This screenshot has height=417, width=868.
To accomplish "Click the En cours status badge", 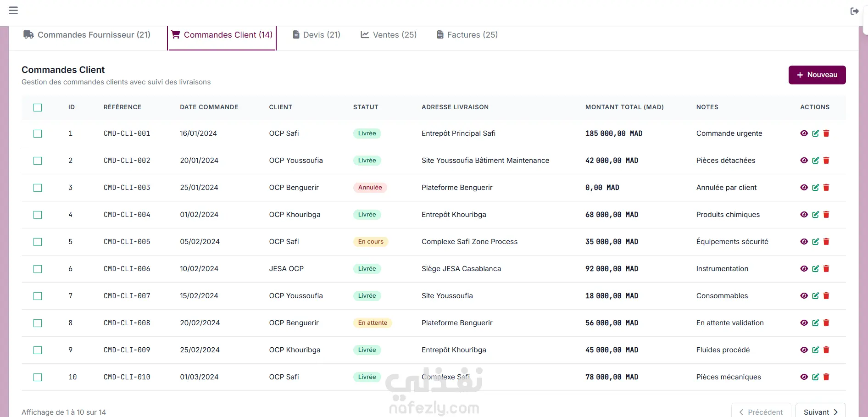I will tap(371, 242).
